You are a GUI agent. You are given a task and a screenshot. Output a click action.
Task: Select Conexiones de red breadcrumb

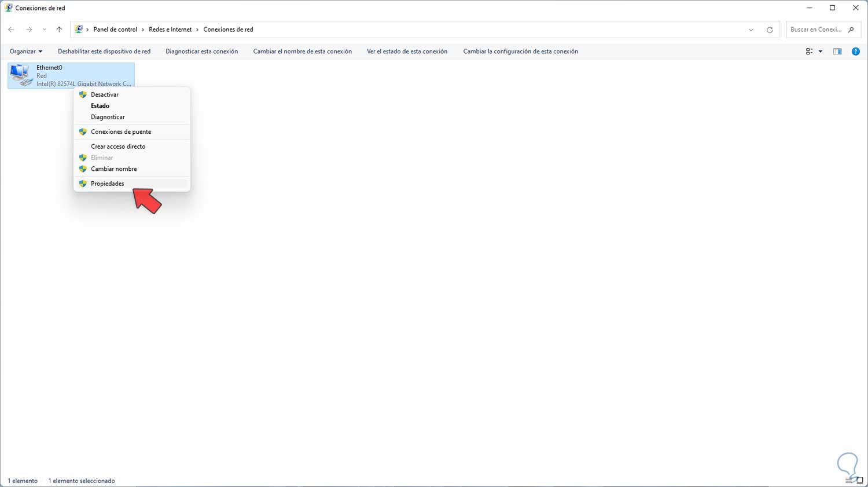pyautogui.click(x=228, y=30)
